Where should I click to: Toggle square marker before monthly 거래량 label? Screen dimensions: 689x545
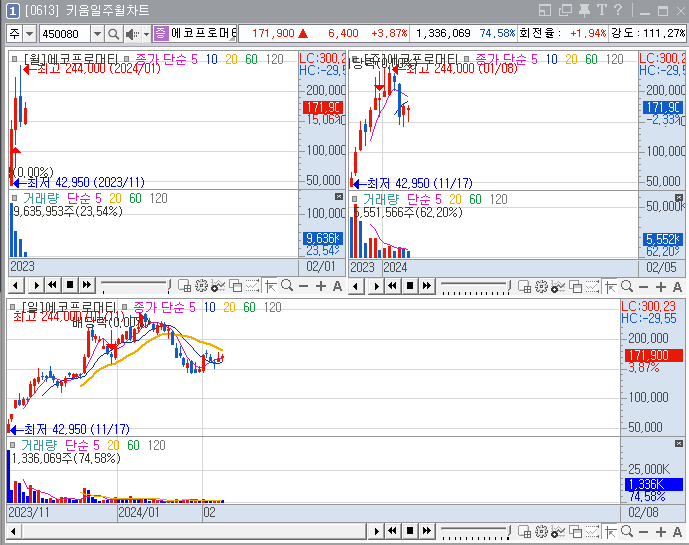click(15, 198)
